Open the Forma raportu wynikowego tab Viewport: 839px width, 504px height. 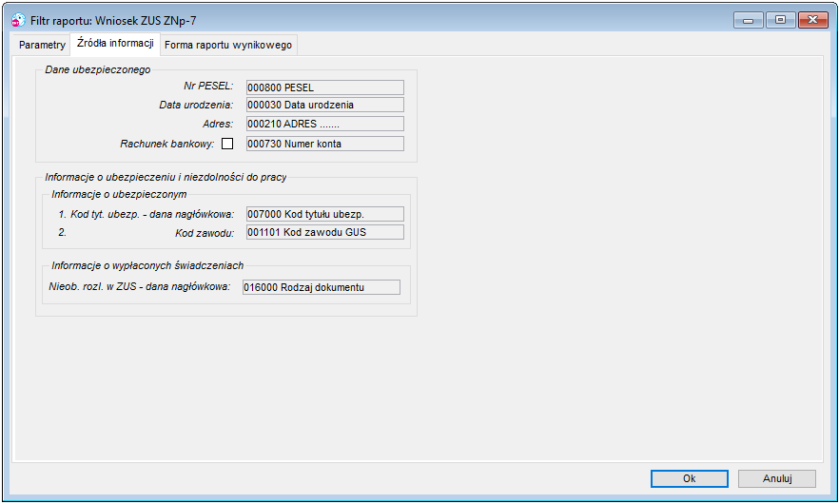click(228, 45)
